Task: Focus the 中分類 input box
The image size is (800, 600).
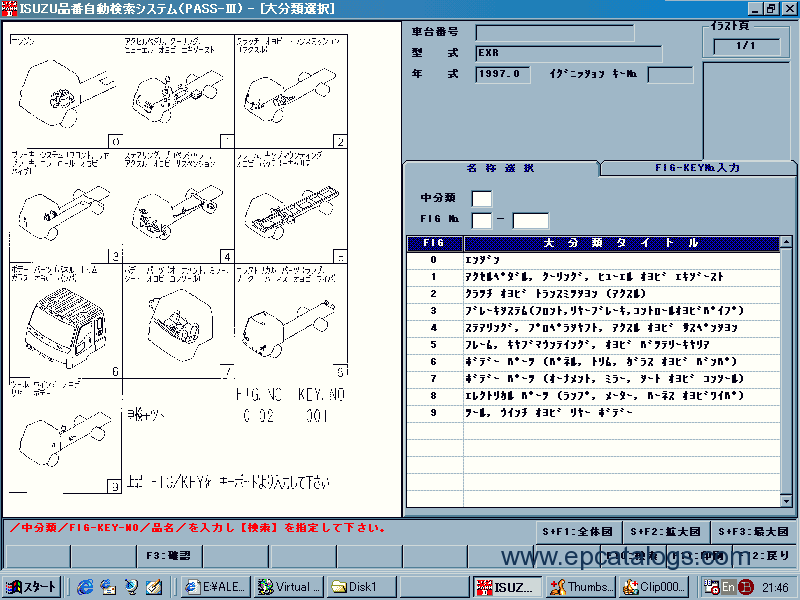Action: click(482, 198)
